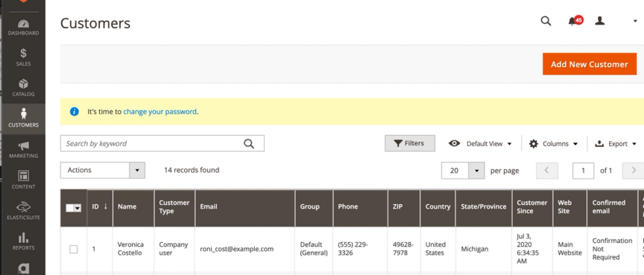Image resolution: width=644 pixels, height=275 pixels.
Task: Submit keyword search via magnifier icon
Action: tap(249, 143)
